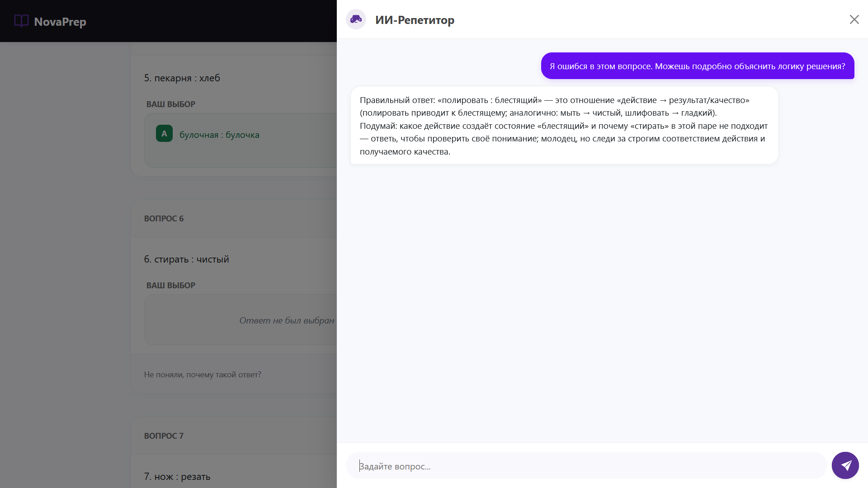Click the question 'стирать : чистый'

click(187, 259)
